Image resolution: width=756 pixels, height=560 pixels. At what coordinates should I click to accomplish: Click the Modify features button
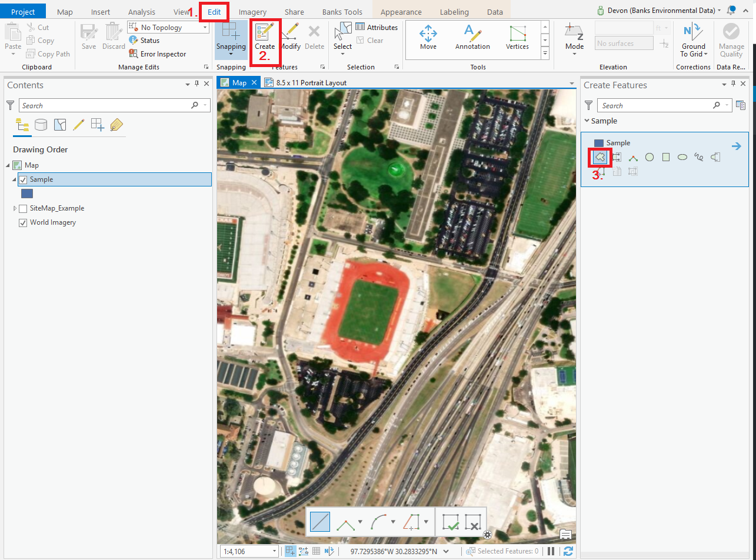pos(291,39)
